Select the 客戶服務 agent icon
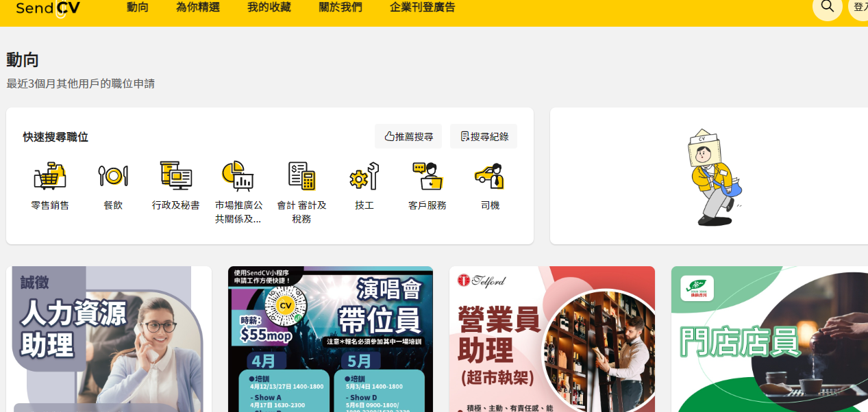 (427, 176)
